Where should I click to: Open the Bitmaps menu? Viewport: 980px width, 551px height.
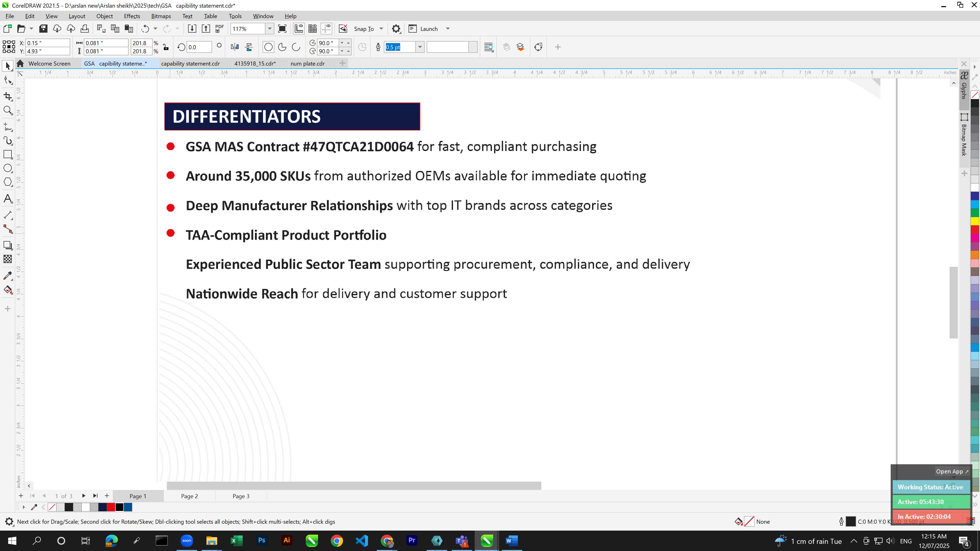pyautogui.click(x=161, y=16)
